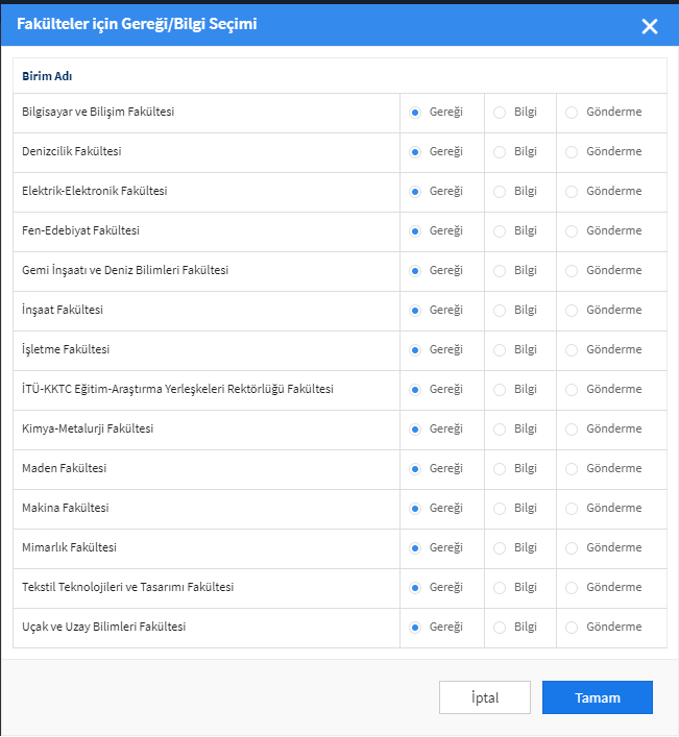
Task: Choose Gönderme for Tekstil Teknolojileri ve Tasarımı
Action: 571,588
